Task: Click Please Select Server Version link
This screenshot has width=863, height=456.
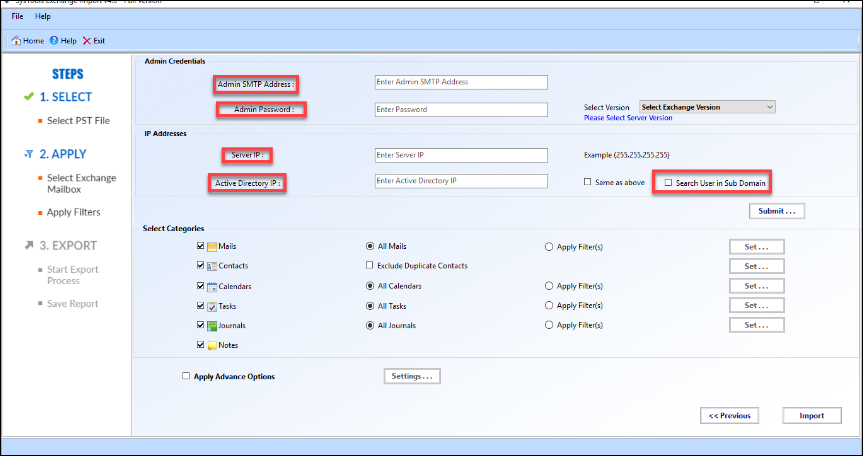Action: 628,118
